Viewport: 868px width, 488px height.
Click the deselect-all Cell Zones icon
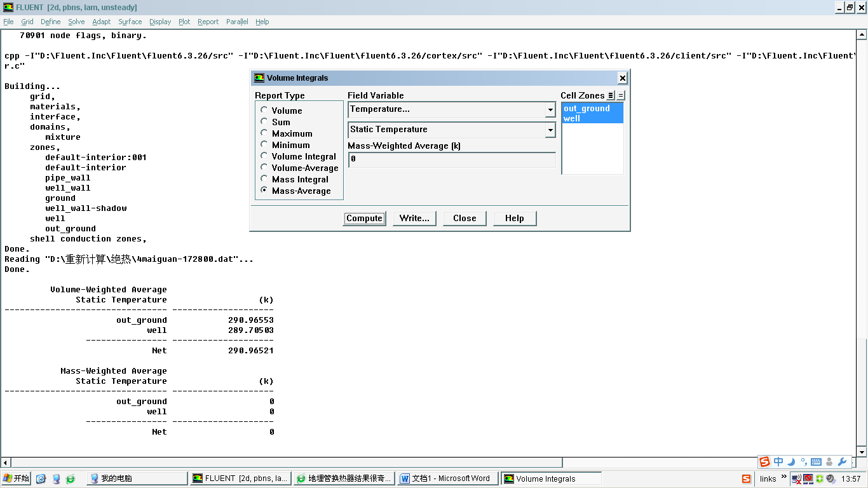click(621, 95)
